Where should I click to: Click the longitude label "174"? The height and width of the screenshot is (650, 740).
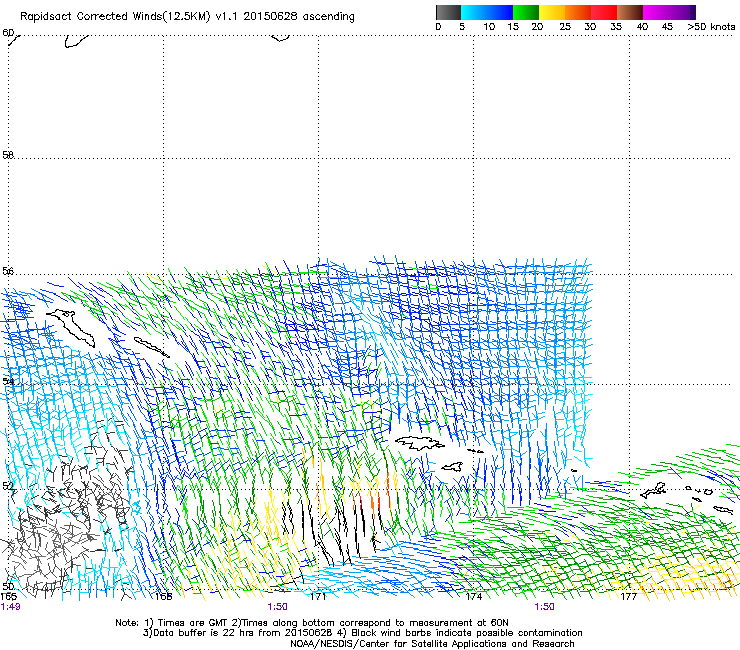(x=474, y=597)
